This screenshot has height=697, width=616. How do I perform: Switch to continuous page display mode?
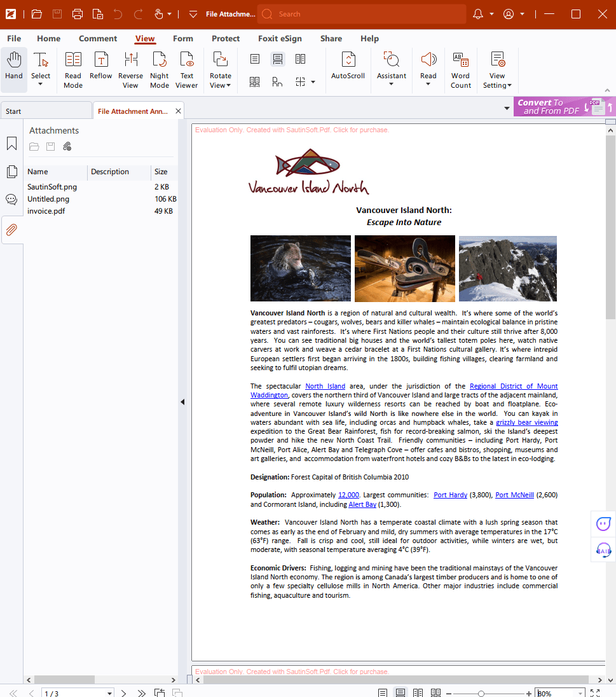tap(278, 59)
